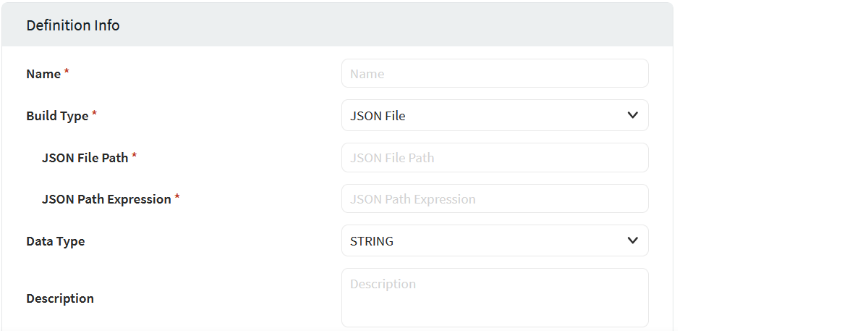Click the red asterisk beside Build Type
The width and height of the screenshot is (868, 331).
(94, 114)
